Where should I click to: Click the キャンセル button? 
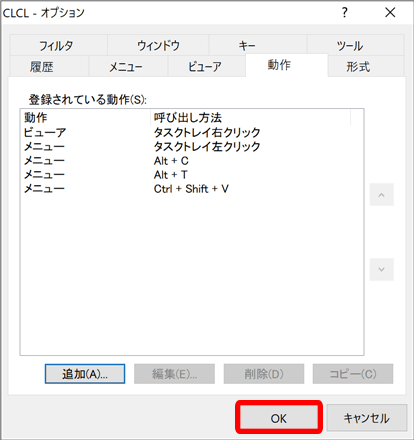point(367,418)
